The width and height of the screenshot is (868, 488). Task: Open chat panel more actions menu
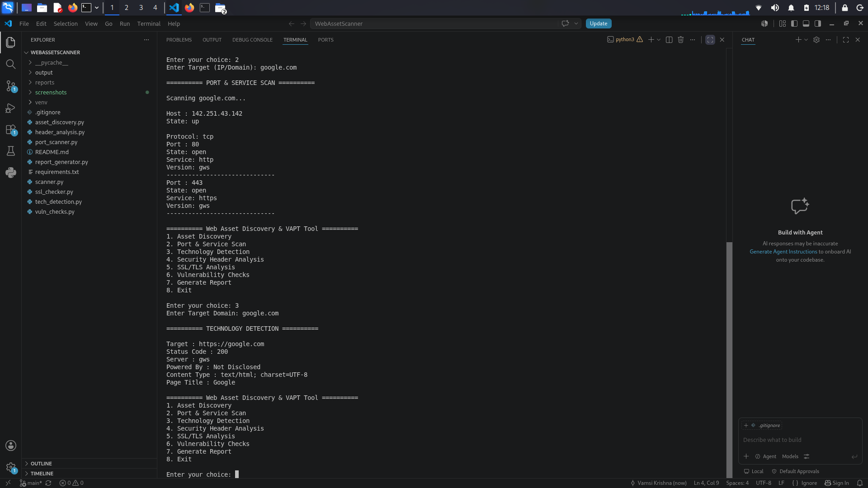[828, 40]
